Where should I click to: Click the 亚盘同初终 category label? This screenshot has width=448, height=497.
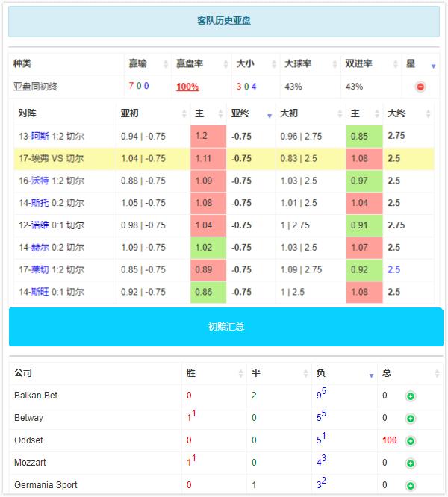36,87
